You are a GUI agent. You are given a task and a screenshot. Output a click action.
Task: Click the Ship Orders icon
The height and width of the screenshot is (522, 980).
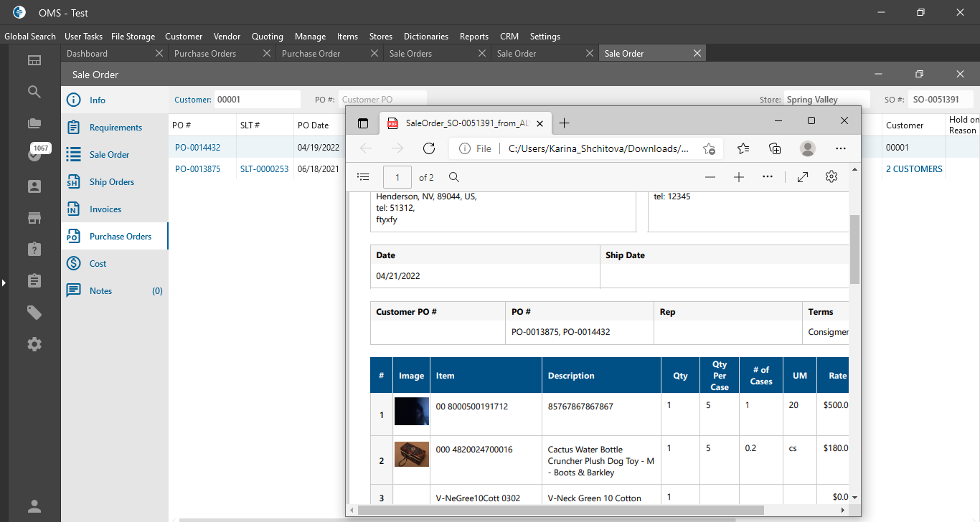click(73, 182)
